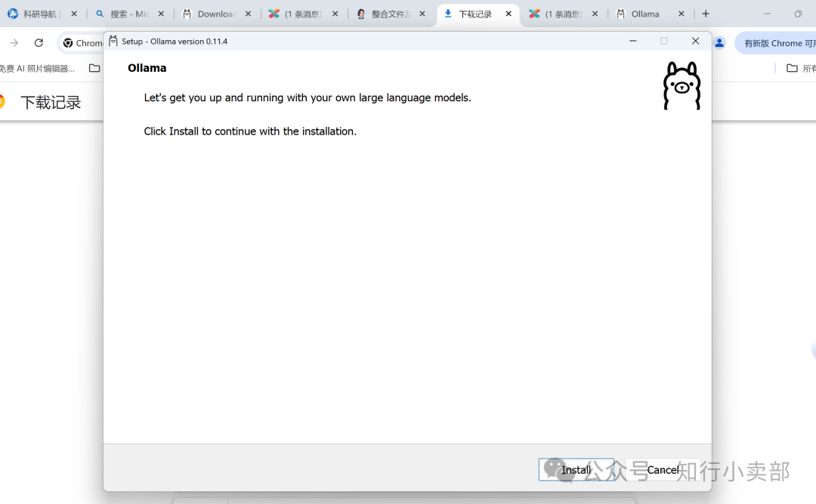Click the bold Ollama heading in the dialog
This screenshot has height=504, width=816.
coord(147,68)
